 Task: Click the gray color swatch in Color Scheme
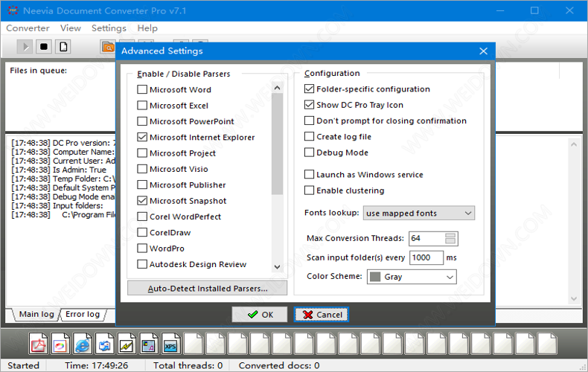click(375, 277)
